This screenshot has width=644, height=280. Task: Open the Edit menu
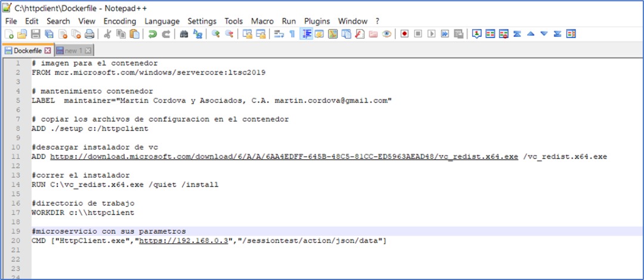coord(32,21)
